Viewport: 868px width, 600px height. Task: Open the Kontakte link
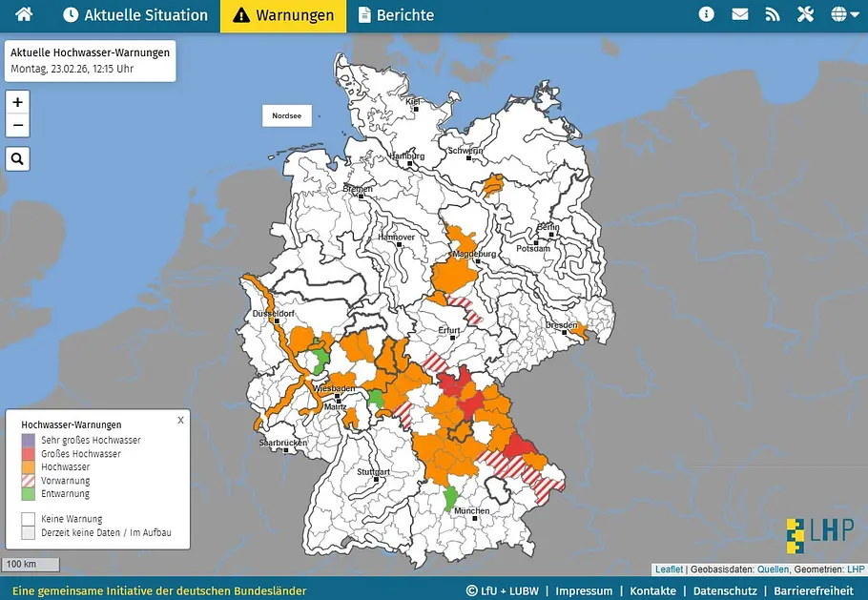(x=652, y=591)
